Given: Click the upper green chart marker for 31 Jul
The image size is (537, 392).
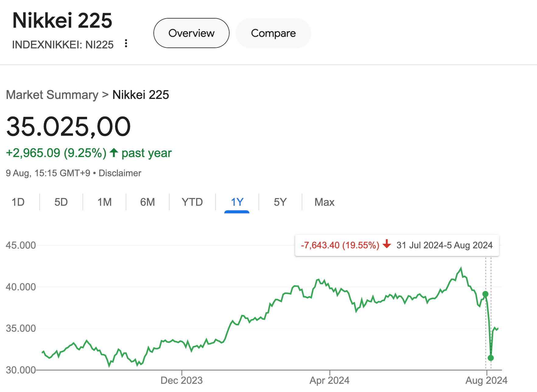Looking at the screenshot, I should pyautogui.click(x=485, y=294).
